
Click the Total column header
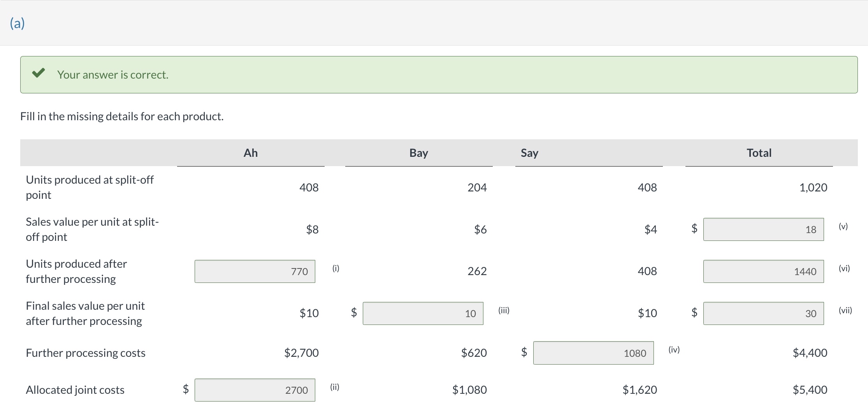[x=759, y=153]
